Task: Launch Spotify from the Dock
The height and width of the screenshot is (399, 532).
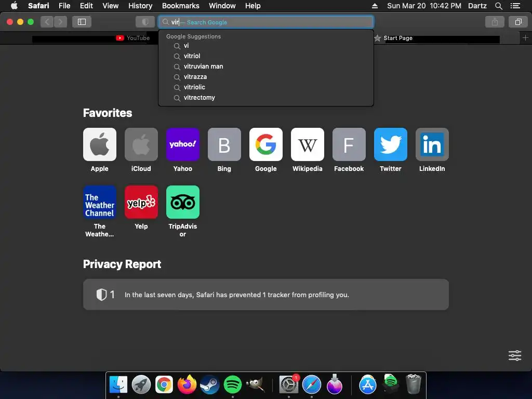Action: click(232, 385)
